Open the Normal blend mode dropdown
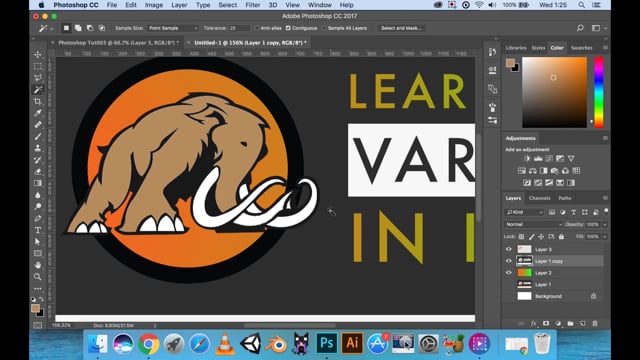640x360 pixels. [534, 224]
